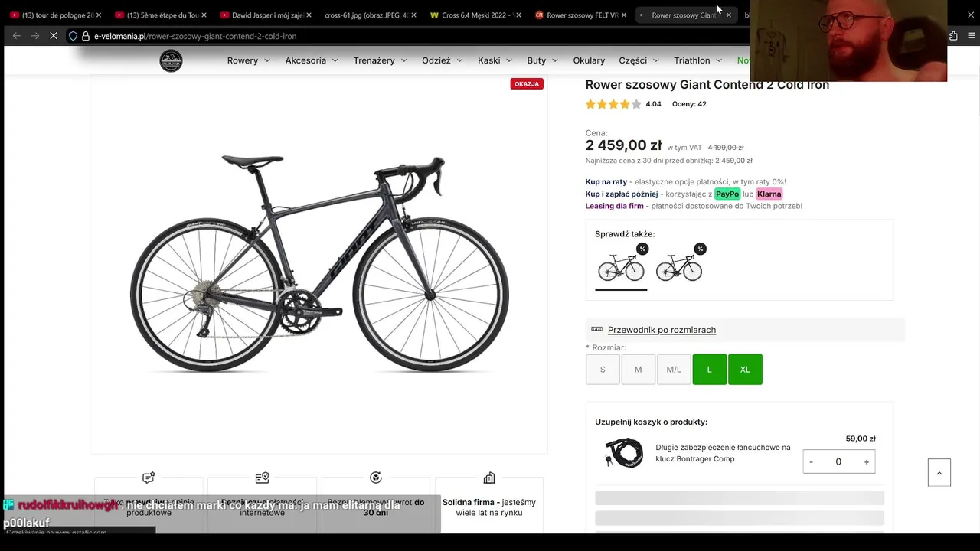This screenshot has height=551, width=980.
Task: Expand the Kaski menu dropdown
Action: tap(495, 60)
